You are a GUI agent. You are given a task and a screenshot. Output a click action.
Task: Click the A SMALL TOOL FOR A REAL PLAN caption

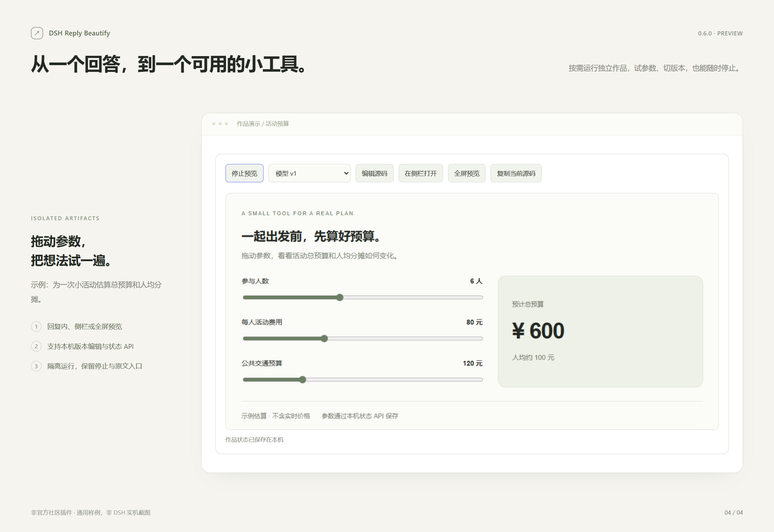(x=297, y=213)
